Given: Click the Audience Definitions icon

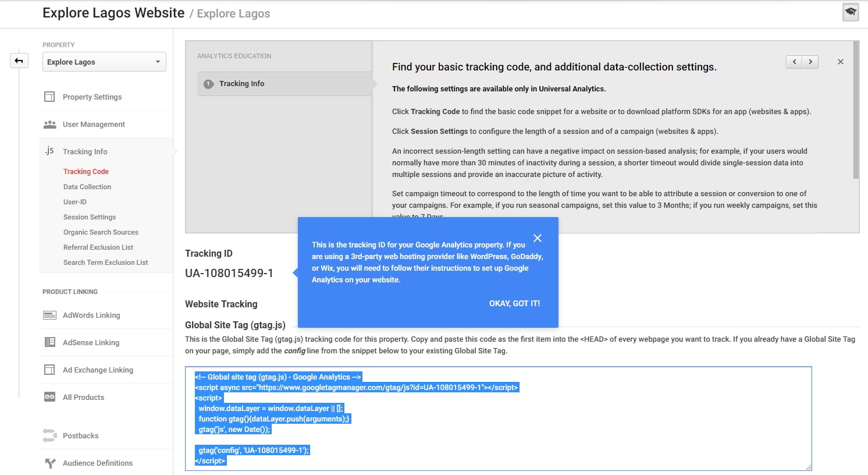Looking at the screenshot, I should coord(50,463).
